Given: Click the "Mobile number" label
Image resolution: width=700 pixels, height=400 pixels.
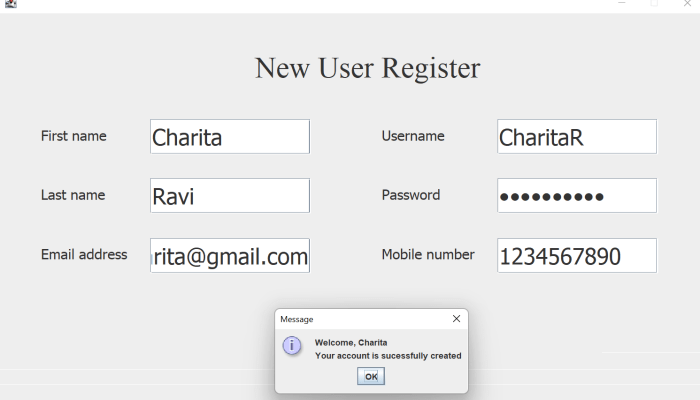Looking at the screenshot, I should pyautogui.click(x=428, y=255).
